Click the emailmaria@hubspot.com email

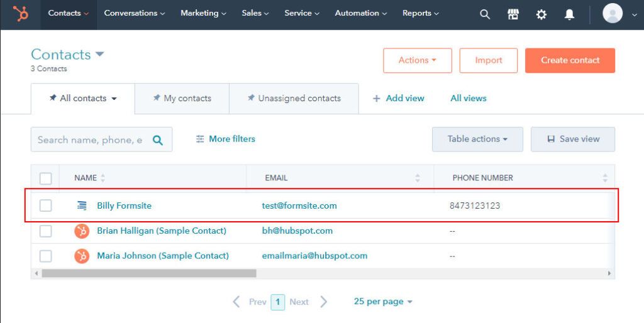314,256
